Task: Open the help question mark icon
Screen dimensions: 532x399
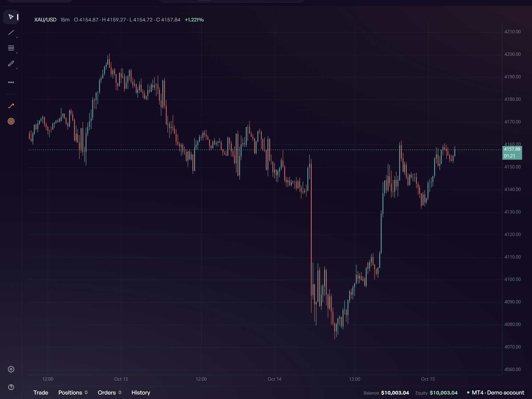Action: (x=11, y=387)
